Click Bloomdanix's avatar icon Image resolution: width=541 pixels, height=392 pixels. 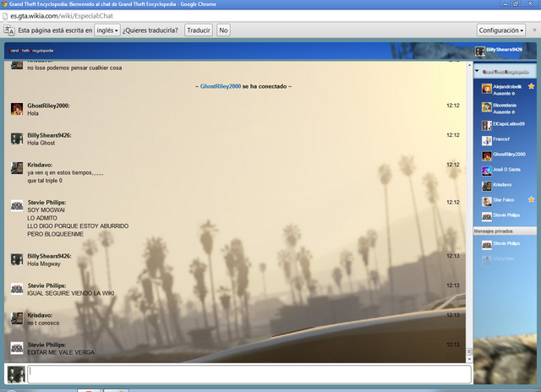tap(487, 107)
